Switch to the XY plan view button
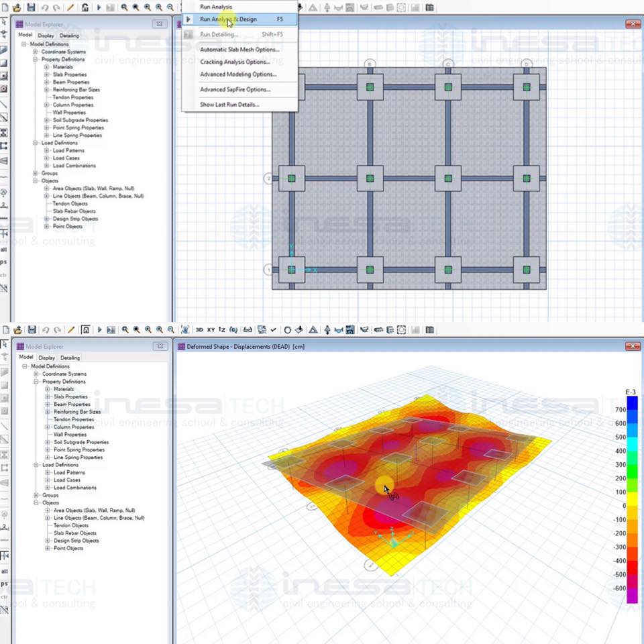The image size is (644, 644). (x=211, y=330)
